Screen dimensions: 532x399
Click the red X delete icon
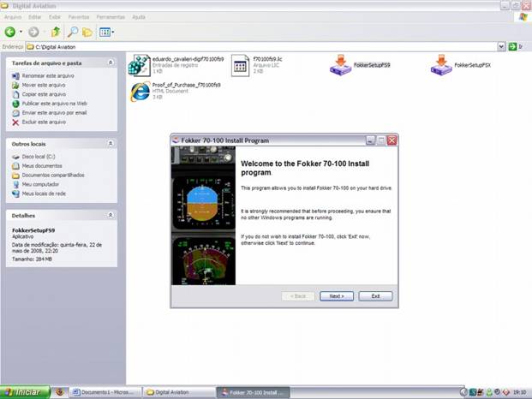15,122
